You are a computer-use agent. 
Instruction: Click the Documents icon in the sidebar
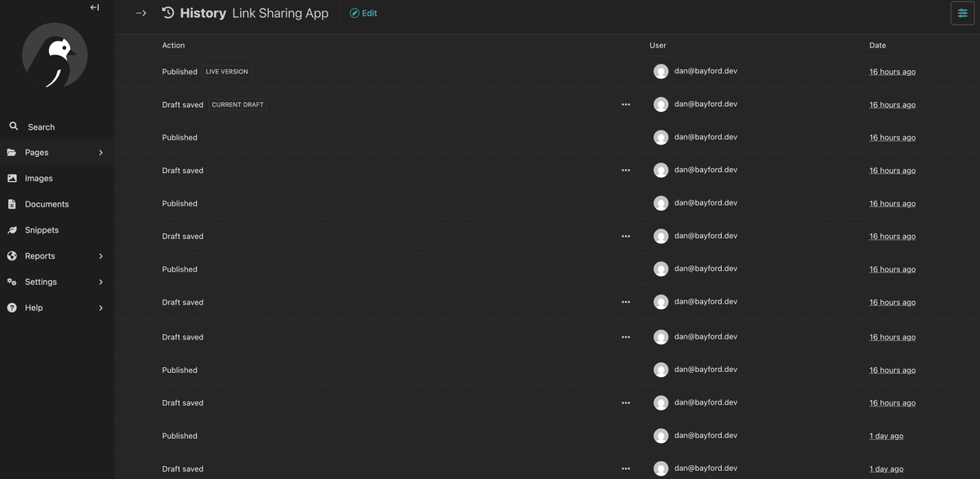(11, 203)
